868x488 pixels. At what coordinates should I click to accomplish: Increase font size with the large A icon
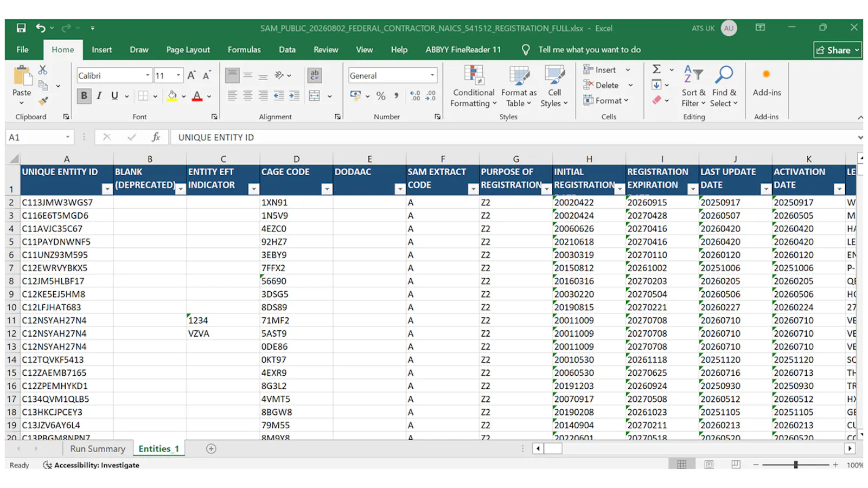(x=192, y=75)
